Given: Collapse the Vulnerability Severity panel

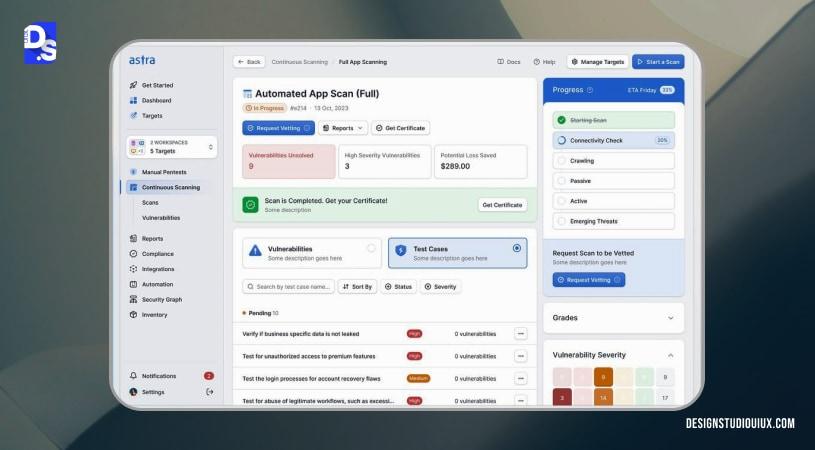Looking at the screenshot, I should (671, 355).
